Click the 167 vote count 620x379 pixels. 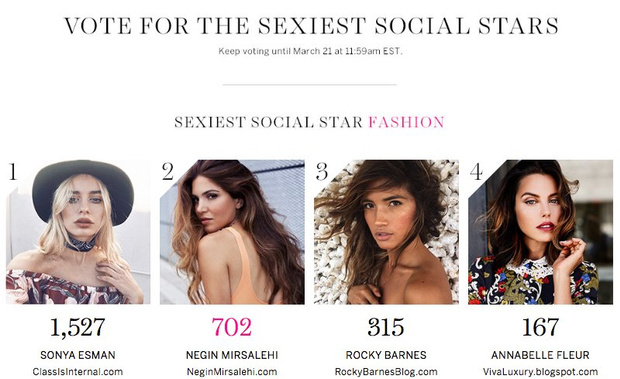coord(540,327)
